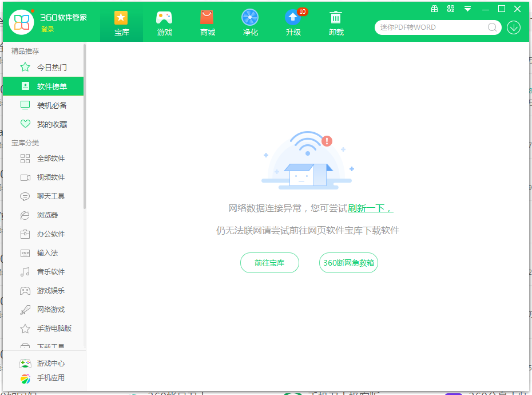This screenshot has height=395, width=532.
Task: Click the briefcase icon beside 办公软件
Action: (x=25, y=234)
